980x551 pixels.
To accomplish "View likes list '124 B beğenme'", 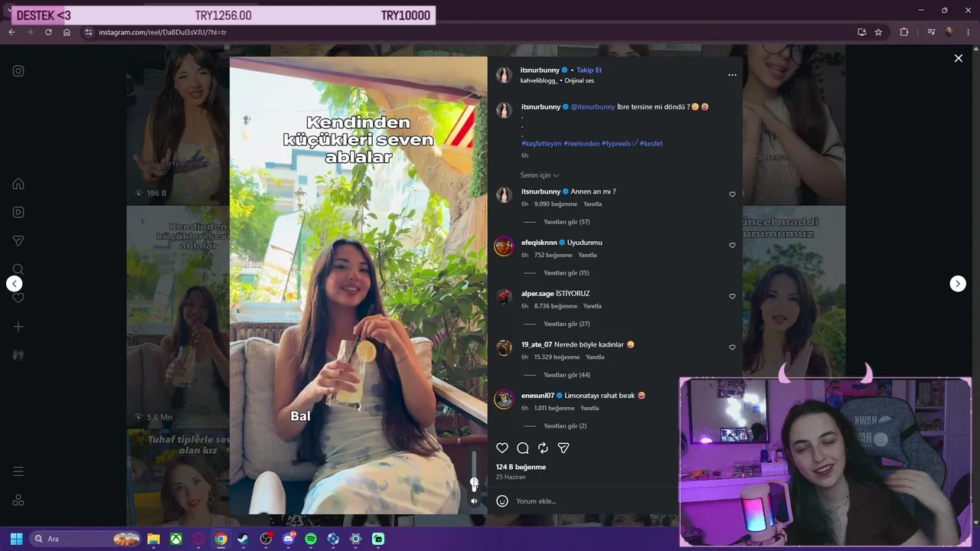I will tap(521, 467).
